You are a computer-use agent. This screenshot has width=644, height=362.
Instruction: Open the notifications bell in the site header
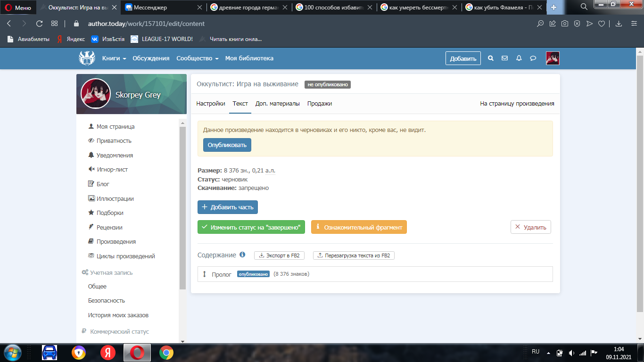pyautogui.click(x=519, y=58)
